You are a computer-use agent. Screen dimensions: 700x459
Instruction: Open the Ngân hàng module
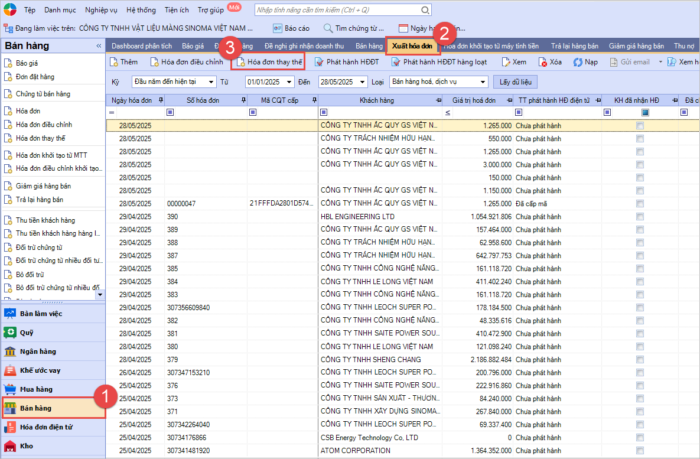click(x=36, y=350)
